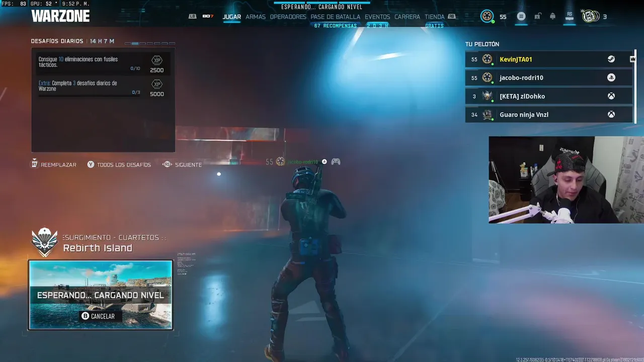Screen dimensions: 644x362
Task: Click Xbox icon for [KETA] zlDohko
Action: pyautogui.click(x=611, y=96)
